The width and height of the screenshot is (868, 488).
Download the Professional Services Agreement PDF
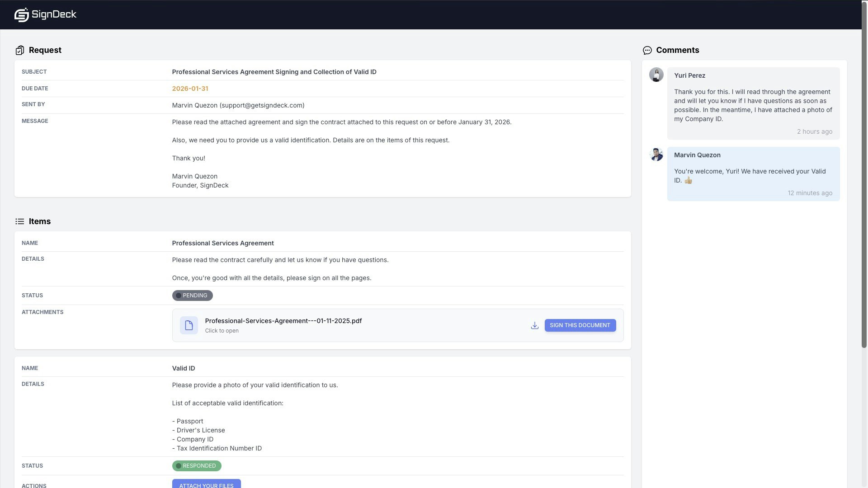(534, 325)
